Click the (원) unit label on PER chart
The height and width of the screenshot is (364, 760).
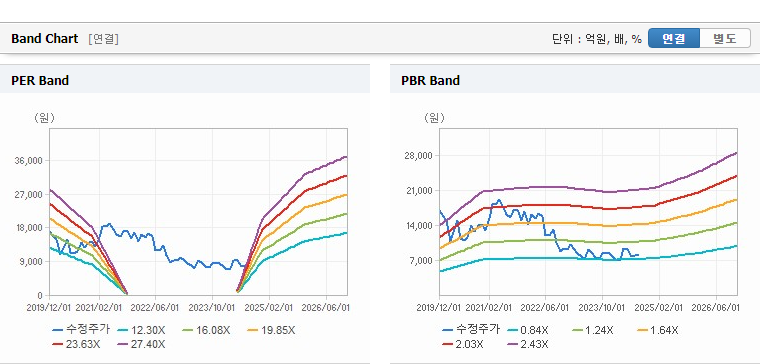[x=44, y=118]
